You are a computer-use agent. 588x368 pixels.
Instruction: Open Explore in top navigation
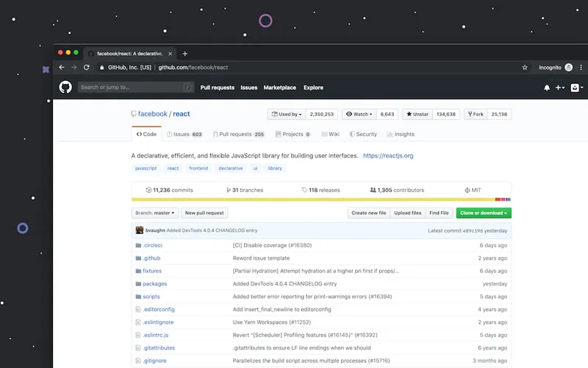(x=314, y=88)
